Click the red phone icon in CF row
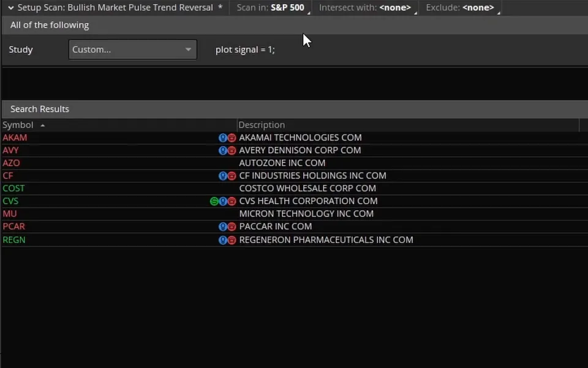Viewport: 588px width, 368px height. click(232, 176)
